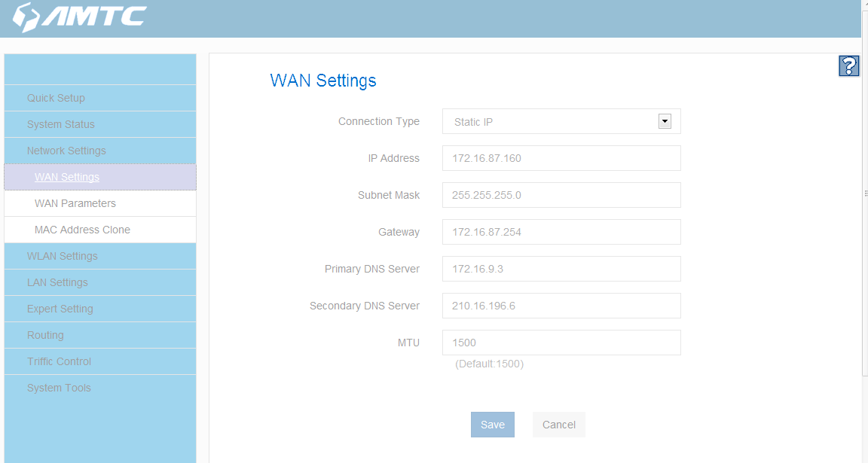This screenshot has height=463, width=868.
Task: Focus the Secondary DNS Server field
Action: 561,306
